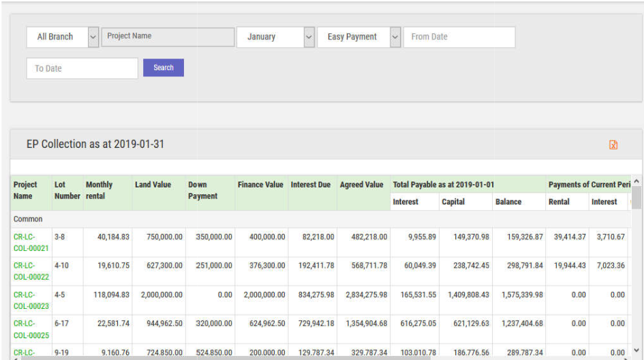This screenshot has width=644, height=360.
Task: Click the Agreed Value column header
Action: coord(361,185)
